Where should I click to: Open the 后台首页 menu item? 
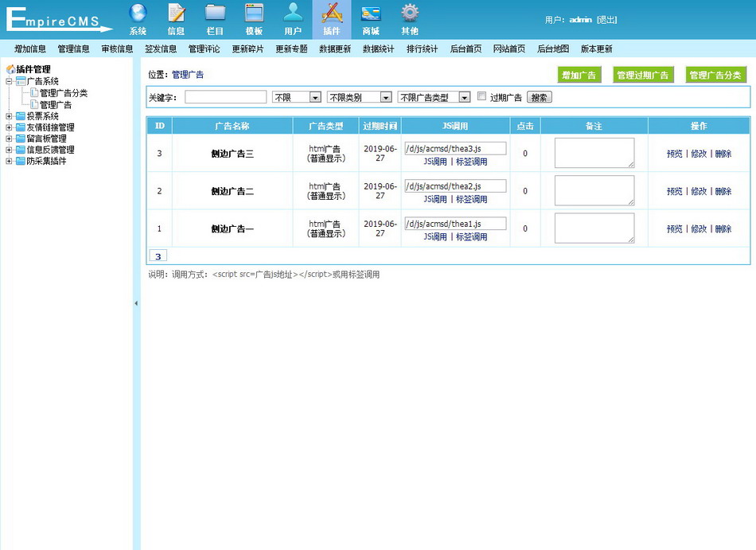[x=466, y=49]
